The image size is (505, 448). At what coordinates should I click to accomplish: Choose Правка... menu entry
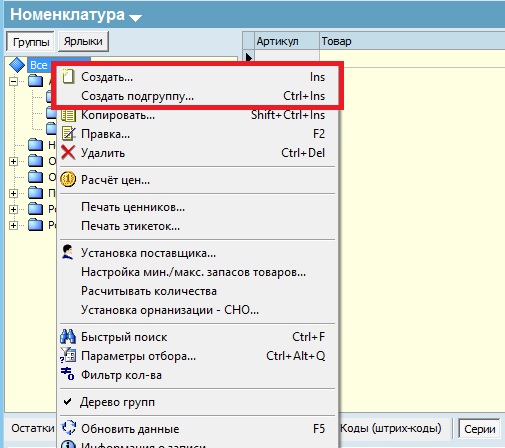coord(197,134)
